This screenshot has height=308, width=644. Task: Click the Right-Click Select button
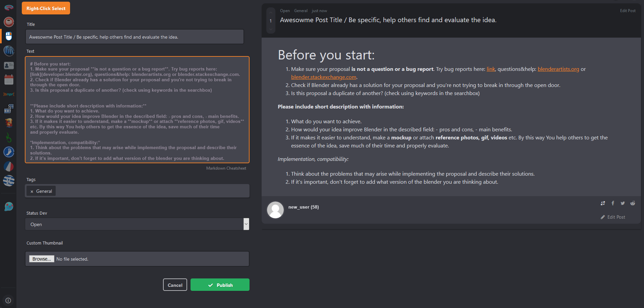(46, 8)
